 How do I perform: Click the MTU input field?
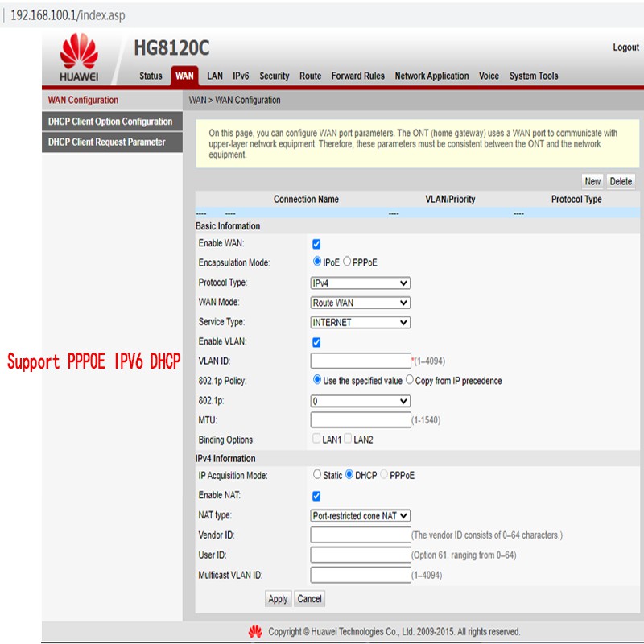361,419
